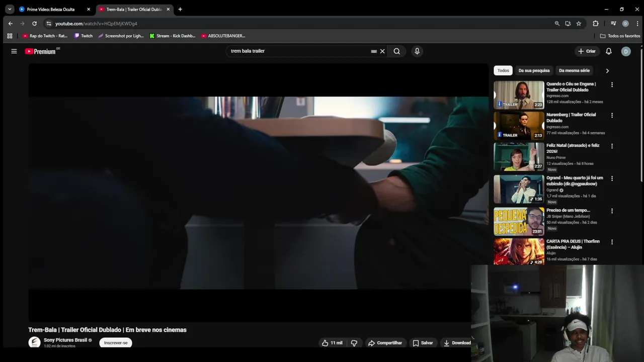Close the Trem-Bala trailer browser tab
The image size is (644, 362).
(x=168, y=10)
